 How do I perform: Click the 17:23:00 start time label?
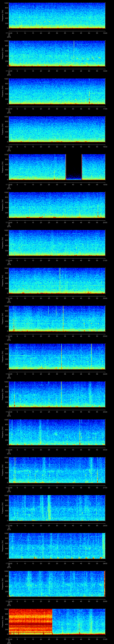[9, 374]
